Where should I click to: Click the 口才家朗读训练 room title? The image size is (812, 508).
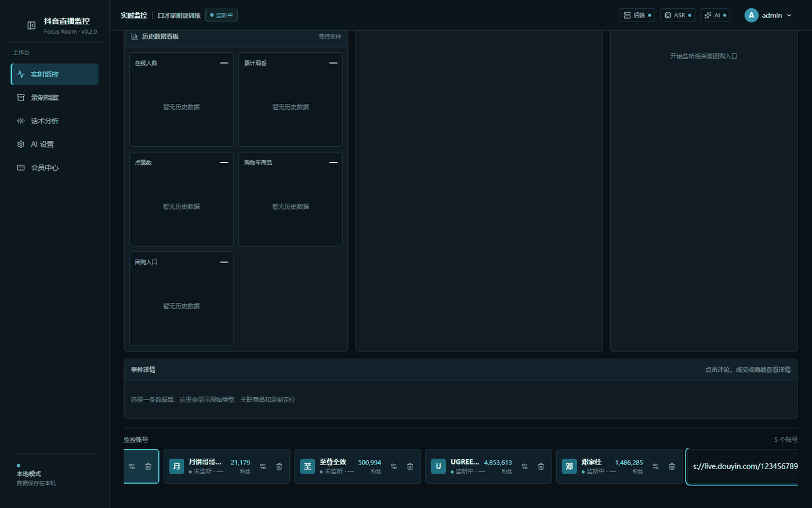coord(179,15)
